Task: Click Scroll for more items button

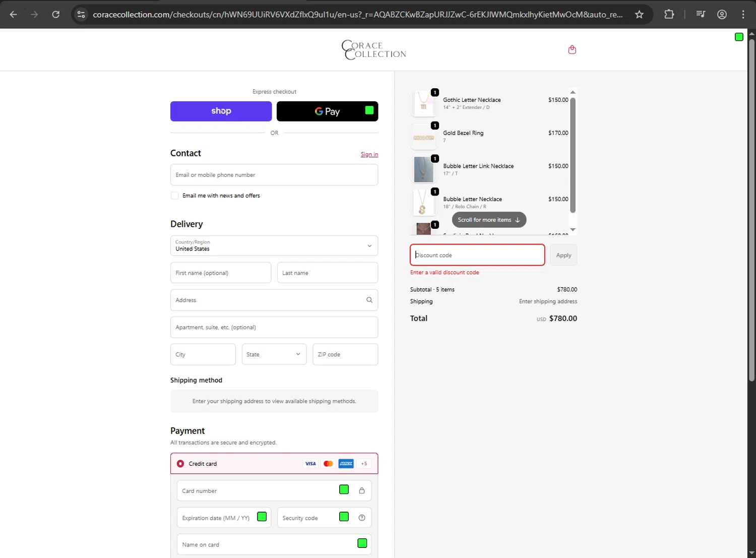Action: (489, 220)
